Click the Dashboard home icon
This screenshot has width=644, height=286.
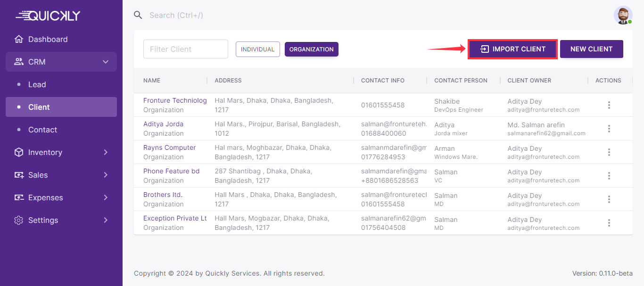point(19,39)
